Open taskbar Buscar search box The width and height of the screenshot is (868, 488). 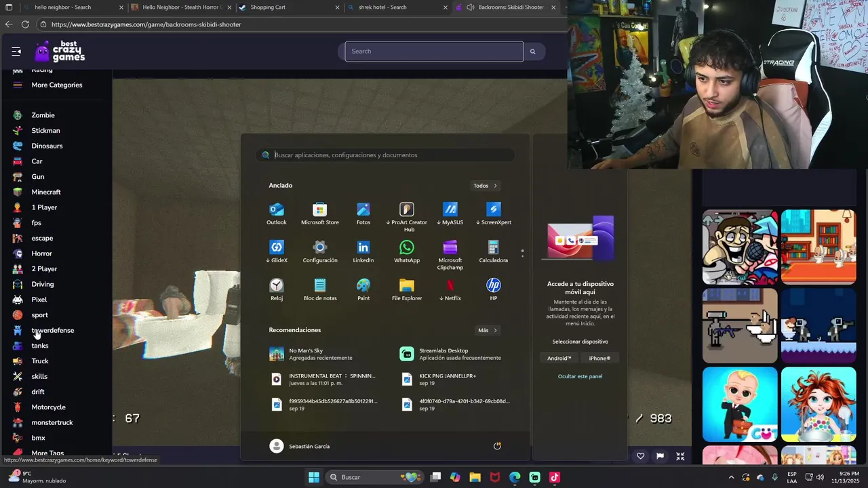373,477
